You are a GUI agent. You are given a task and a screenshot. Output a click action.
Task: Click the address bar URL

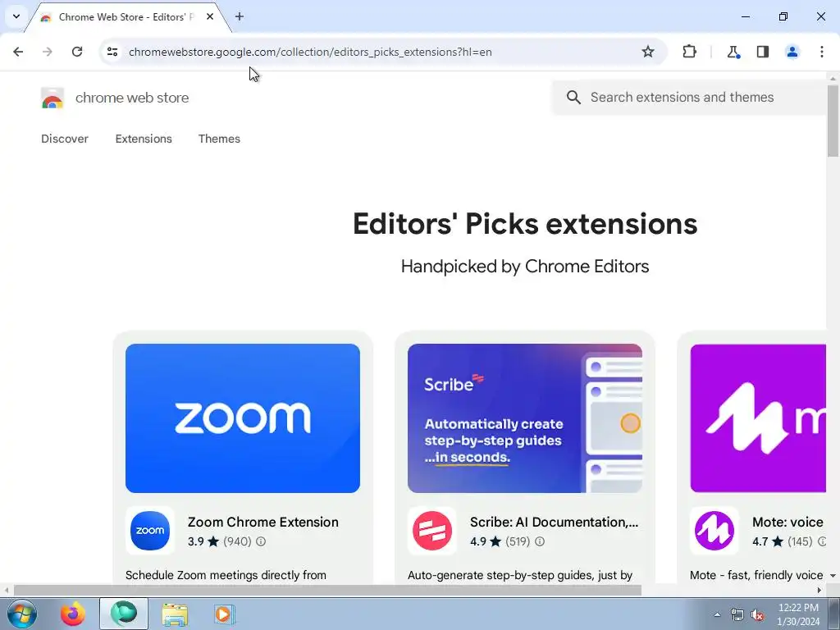coord(310,52)
